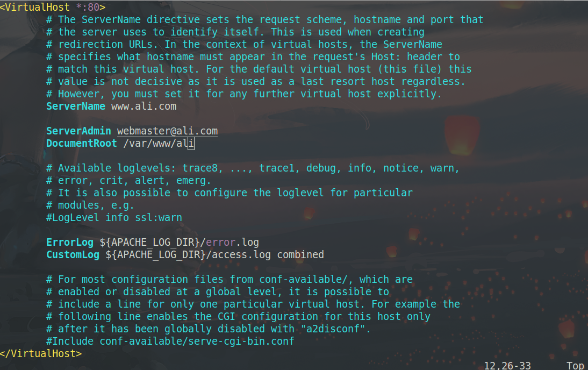Click the ${APACHE_LOG_DIR} variable in the ErrorLog line
Screen dimensions: 588x370
point(152,243)
